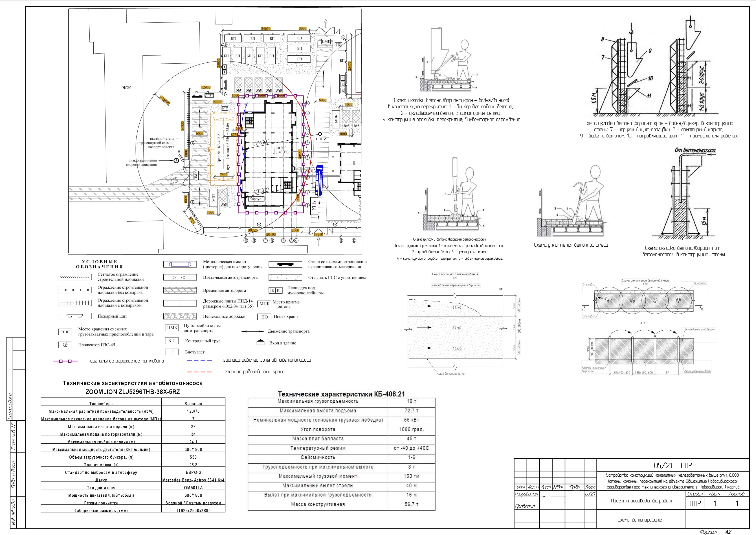Viewport: 756px width, 535px height.
Task: Click the Дорожные плиты ПНД-14 legend symbol
Action: pyautogui.click(x=180, y=303)
